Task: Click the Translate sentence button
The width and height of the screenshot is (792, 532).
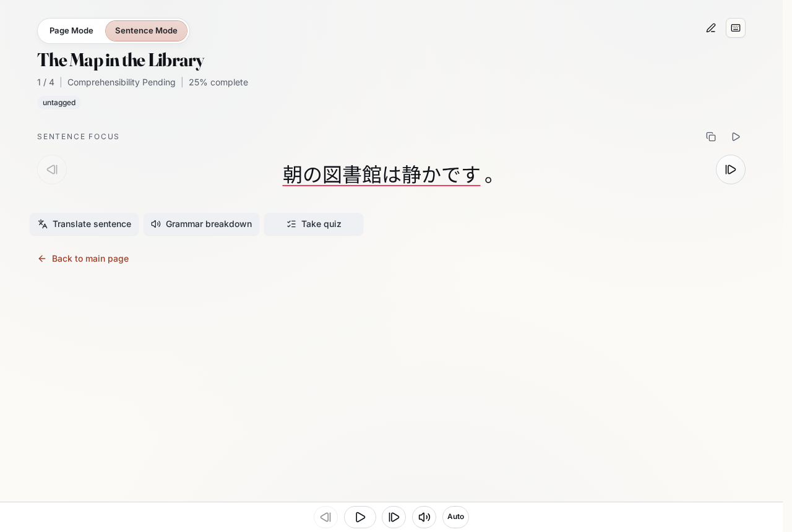Action: [x=84, y=224]
